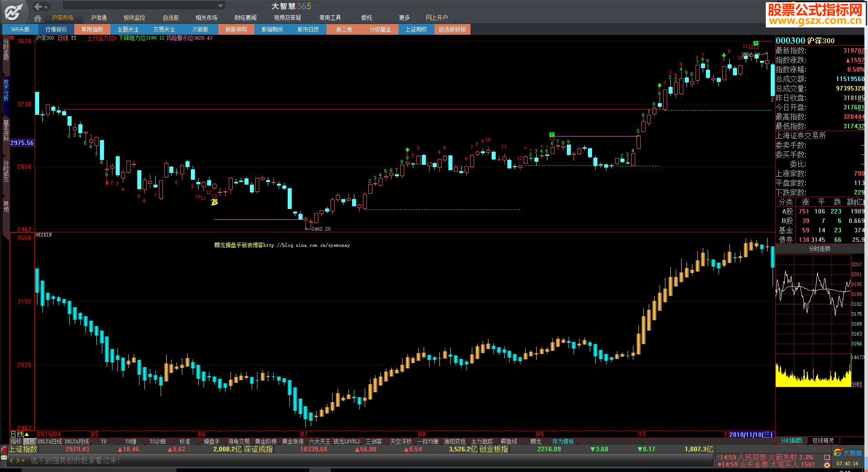
Task: Click the small square icon beside news ticker
Action: pyautogui.click(x=827, y=457)
